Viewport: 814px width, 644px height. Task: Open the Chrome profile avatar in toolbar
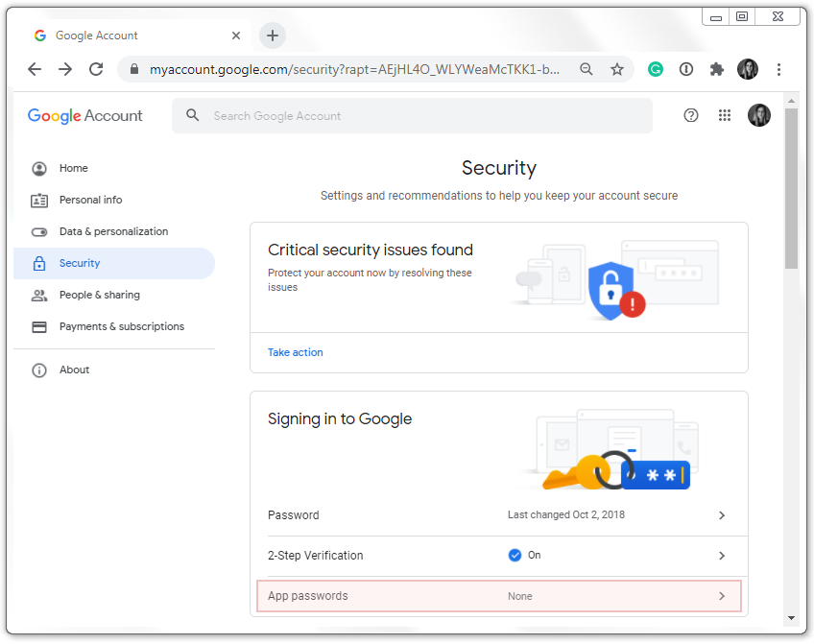(748, 69)
